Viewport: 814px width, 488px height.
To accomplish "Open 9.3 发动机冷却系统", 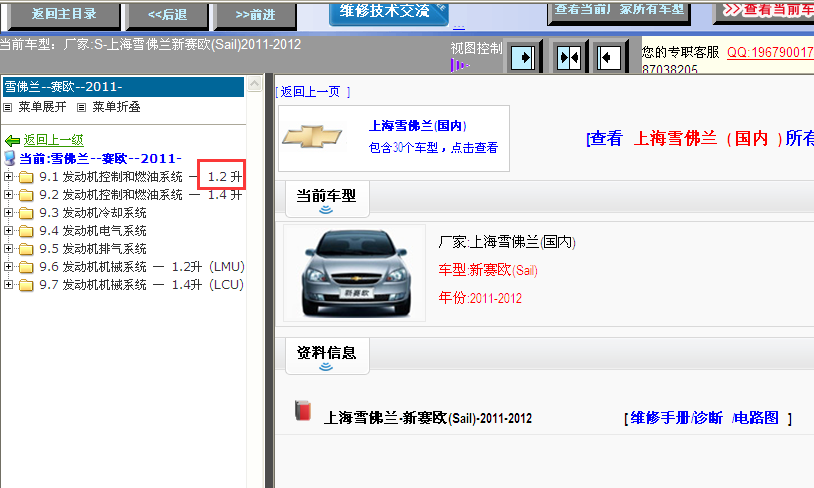I will [x=93, y=213].
